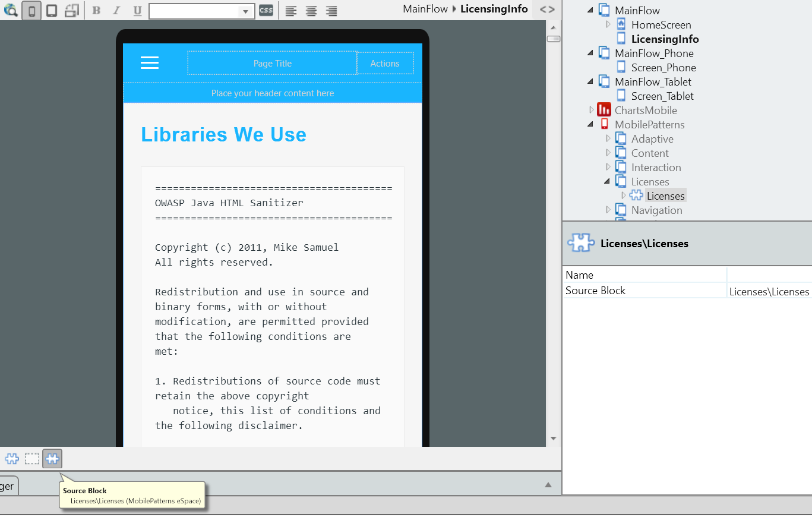Expand the Licenses block node
This screenshot has height=517, width=812.
[x=623, y=196]
